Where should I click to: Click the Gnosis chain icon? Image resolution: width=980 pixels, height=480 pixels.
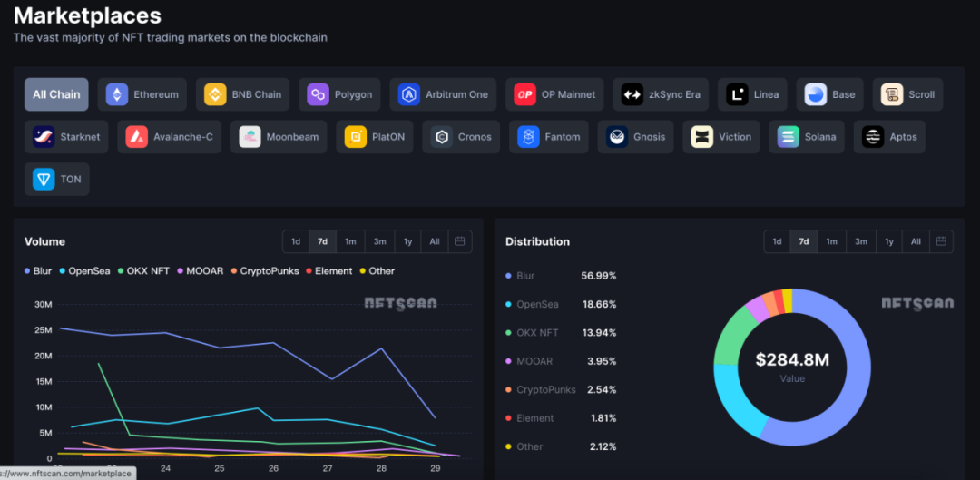pyautogui.click(x=617, y=137)
